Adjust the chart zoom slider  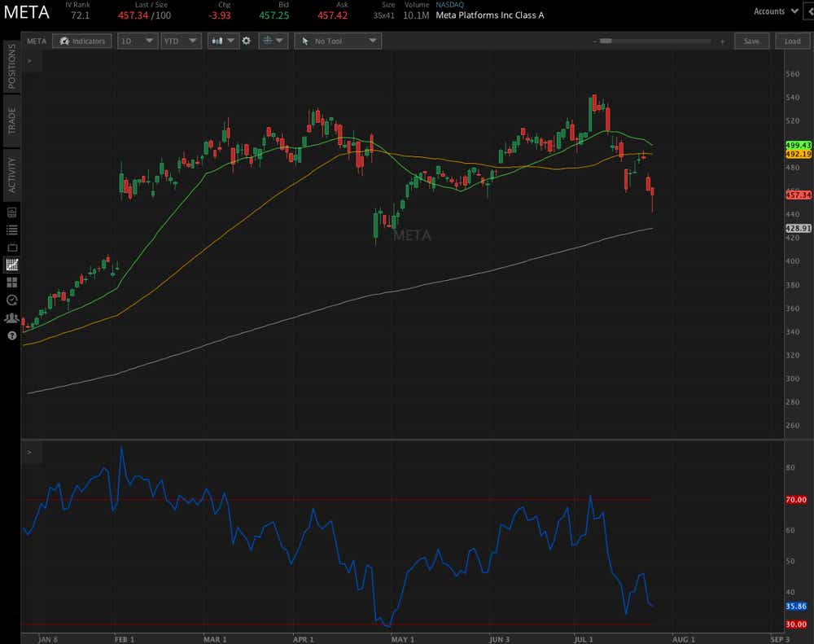pyautogui.click(x=606, y=41)
